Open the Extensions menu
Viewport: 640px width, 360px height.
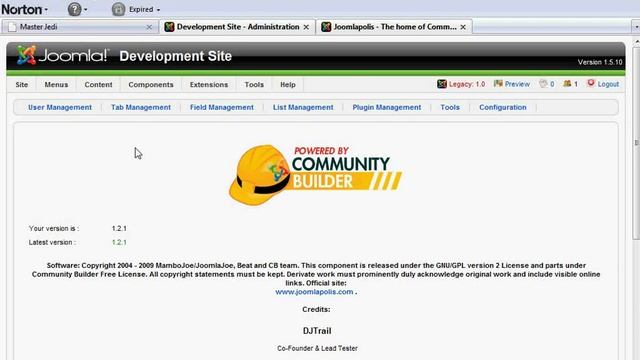(209, 84)
